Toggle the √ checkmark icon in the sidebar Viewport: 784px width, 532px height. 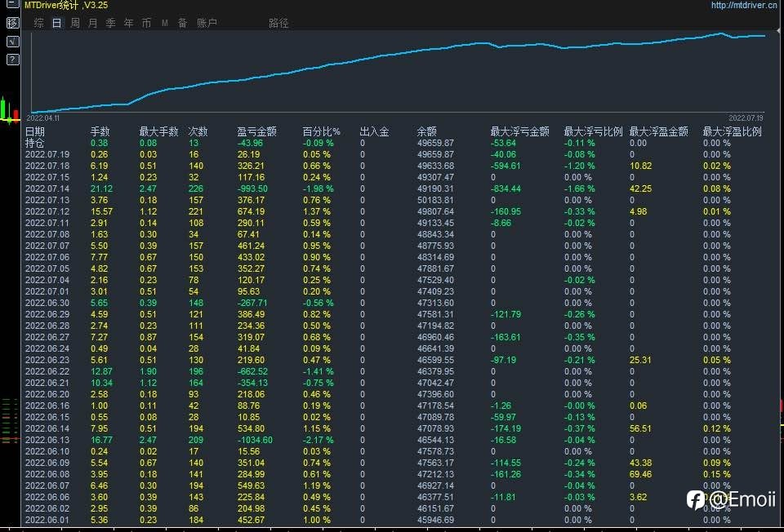(12, 42)
